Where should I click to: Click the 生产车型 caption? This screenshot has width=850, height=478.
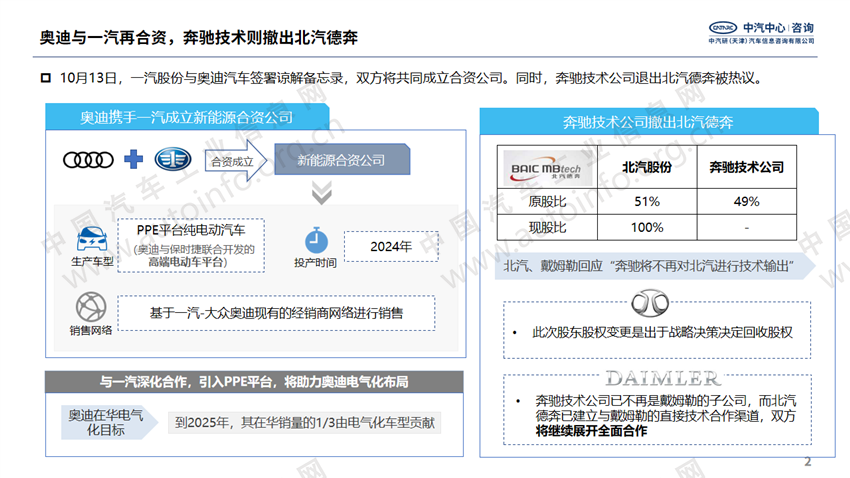[x=92, y=261]
